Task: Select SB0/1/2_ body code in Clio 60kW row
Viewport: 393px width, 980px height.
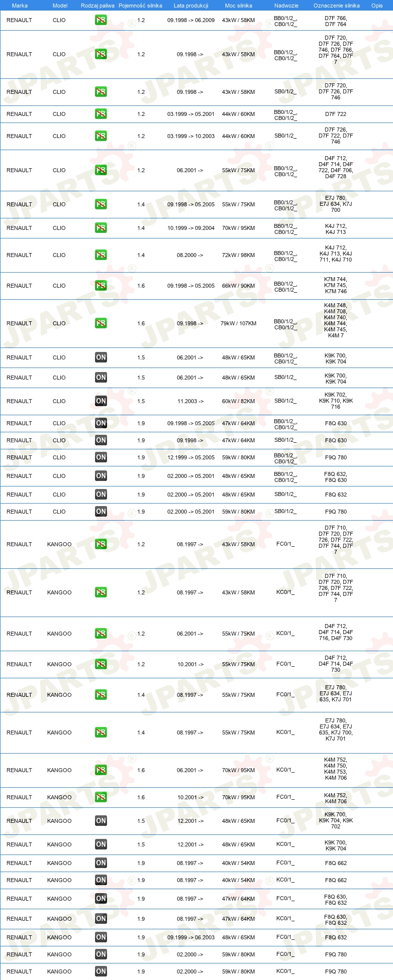Action: click(285, 401)
